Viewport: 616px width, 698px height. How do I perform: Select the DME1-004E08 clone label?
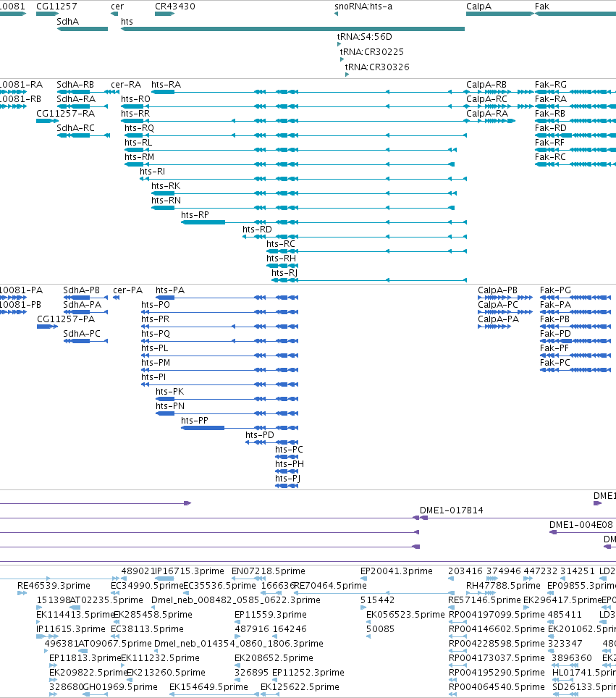pyautogui.click(x=581, y=524)
